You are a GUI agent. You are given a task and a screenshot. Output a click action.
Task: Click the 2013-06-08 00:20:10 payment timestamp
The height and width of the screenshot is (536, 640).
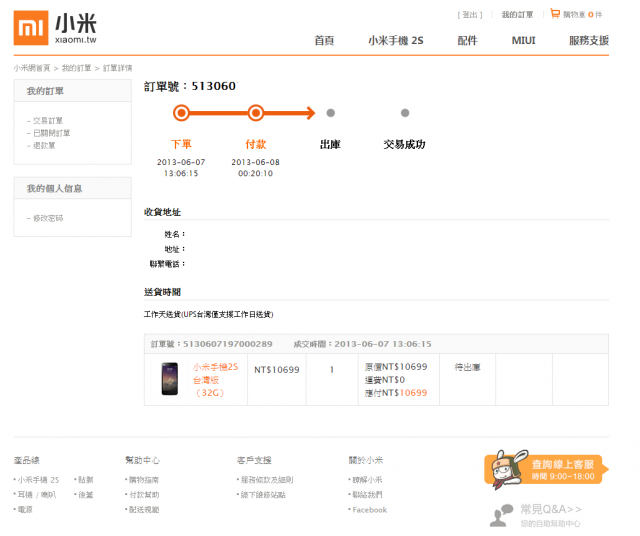256,168
